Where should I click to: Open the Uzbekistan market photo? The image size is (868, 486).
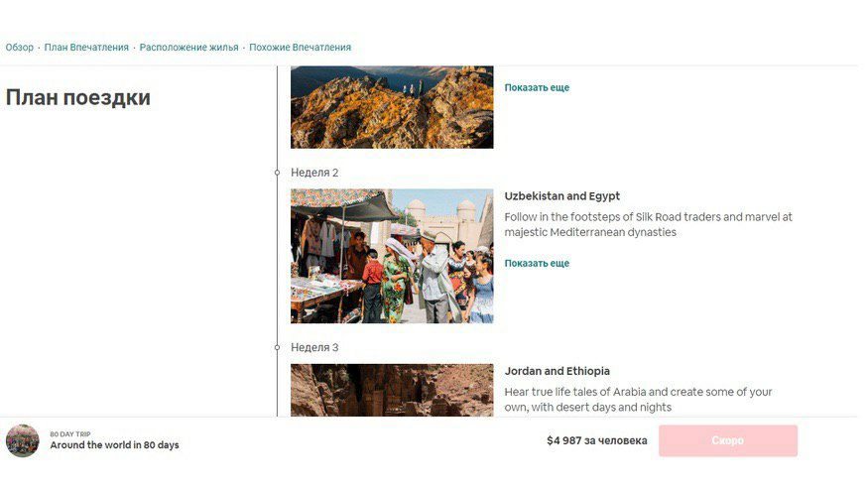click(x=392, y=256)
